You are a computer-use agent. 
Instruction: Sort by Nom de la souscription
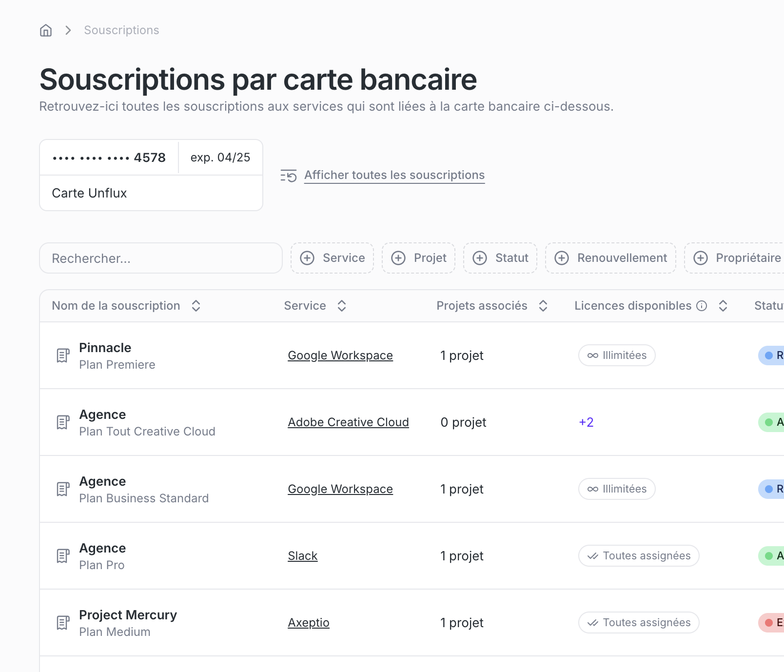pyautogui.click(x=196, y=306)
